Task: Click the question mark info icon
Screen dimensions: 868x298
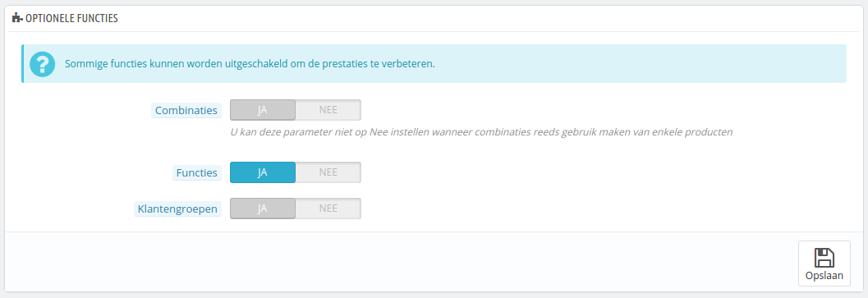Action: point(42,64)
